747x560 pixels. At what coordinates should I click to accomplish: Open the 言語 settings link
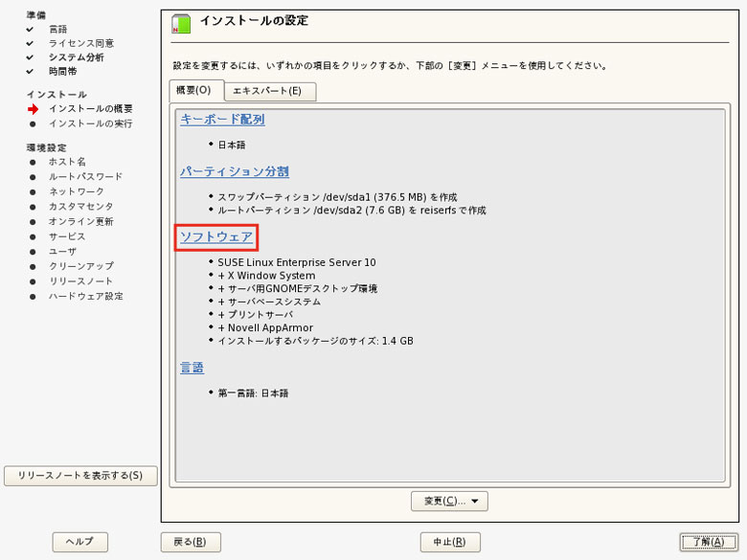pos(192,368)
